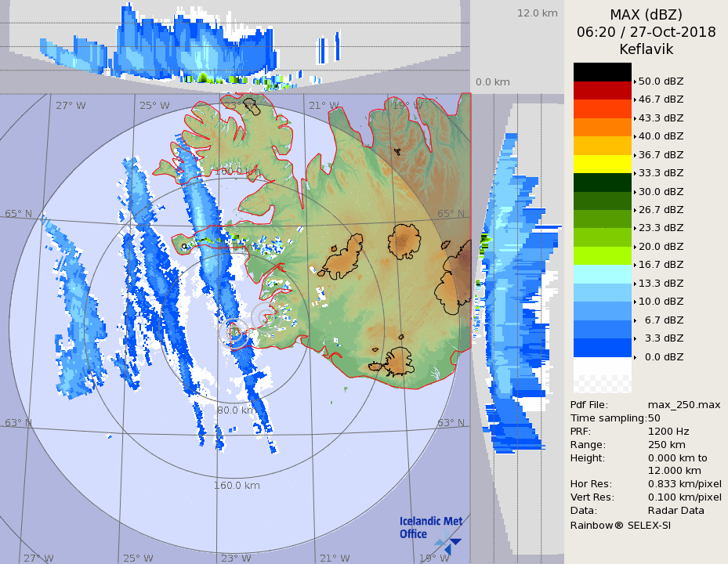Click the MAX (dBZ) title text
The height and width of the screenshot is (564, 728).
click(x=646, y=15)
